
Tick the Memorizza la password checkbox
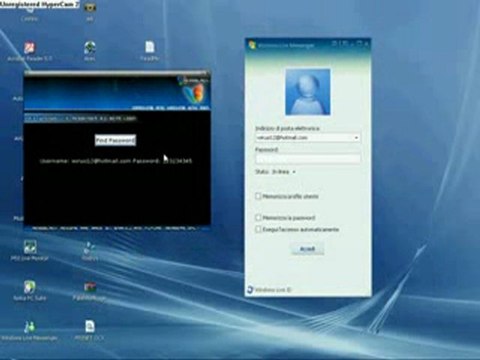point(258,218)
